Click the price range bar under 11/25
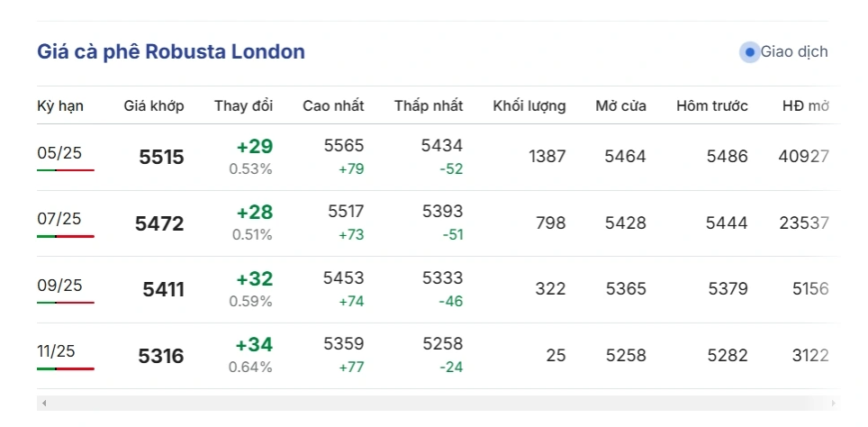This screenshot has width=868, height=427. click(x=66, y=368)
